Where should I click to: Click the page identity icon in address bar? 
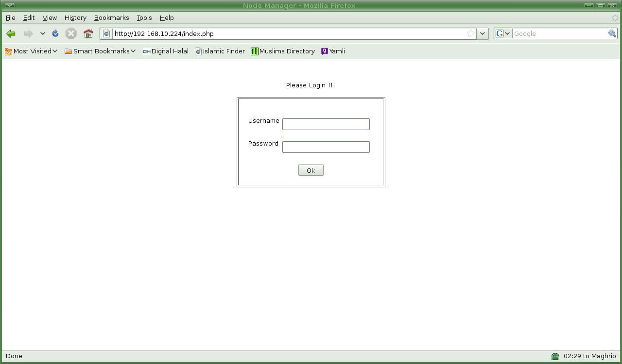tap(106, 33)
